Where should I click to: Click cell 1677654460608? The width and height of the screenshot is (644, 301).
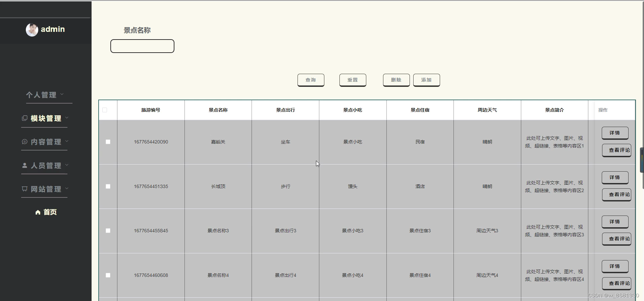point(151,275)
